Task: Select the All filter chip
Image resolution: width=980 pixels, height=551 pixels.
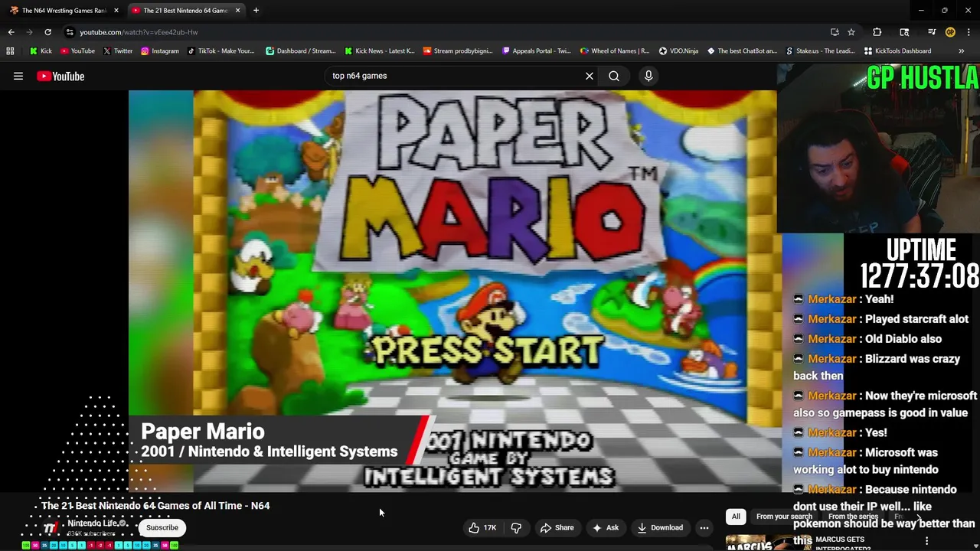Action: [736, 517]
